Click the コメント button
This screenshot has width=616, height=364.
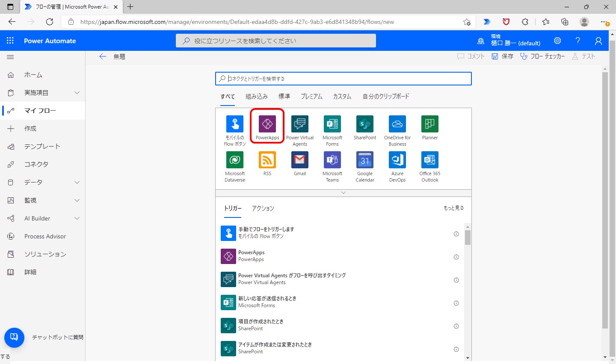click(x=471, y=56)
